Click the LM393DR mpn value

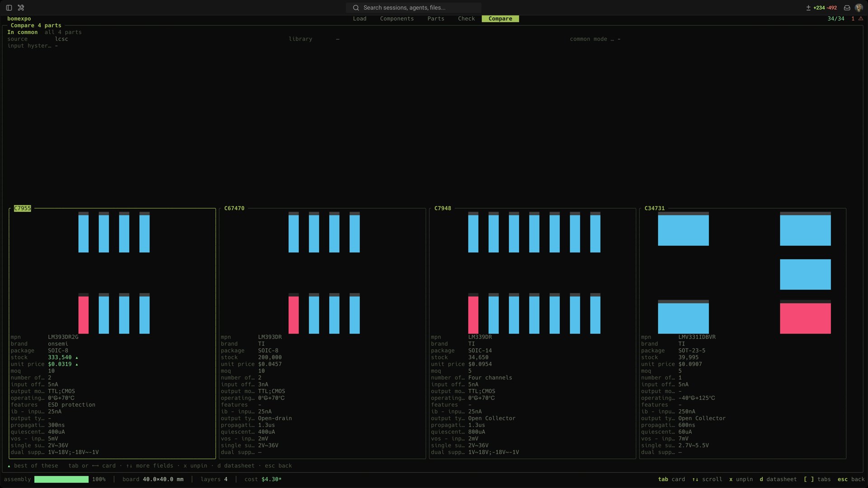click(x=270, y=337)
